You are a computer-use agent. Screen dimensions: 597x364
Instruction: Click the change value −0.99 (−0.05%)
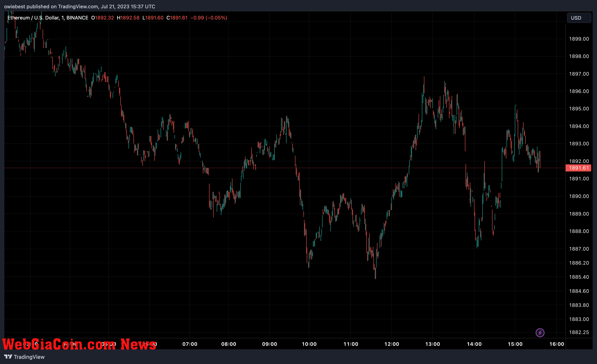click(x=209, y=18)
